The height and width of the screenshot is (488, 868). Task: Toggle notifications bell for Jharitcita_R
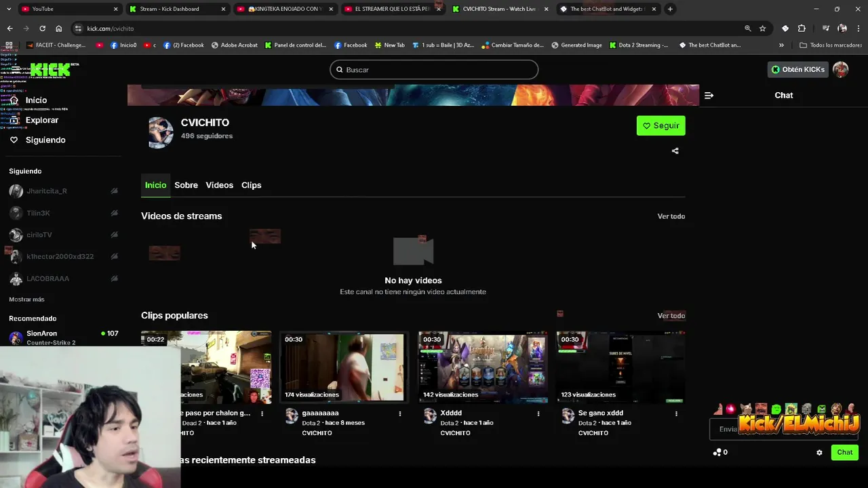pyautogui.click(x=114, y=191)
